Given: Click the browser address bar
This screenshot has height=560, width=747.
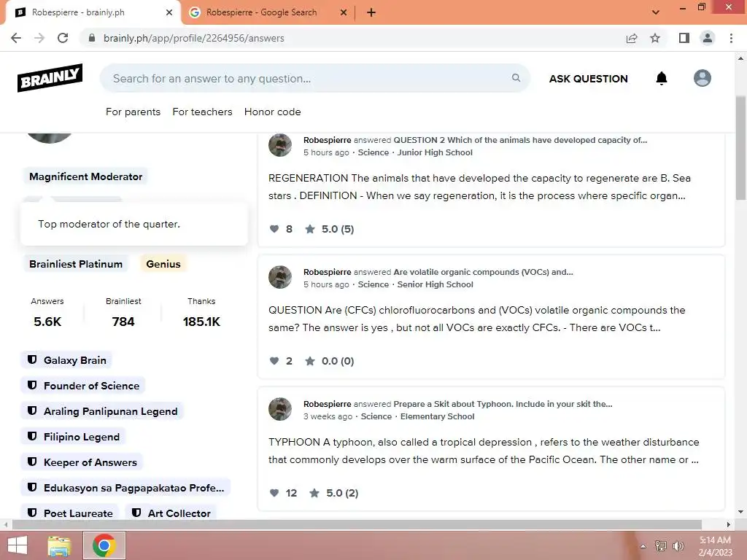Looking at the screenshot, I should [x=352, y=38].
